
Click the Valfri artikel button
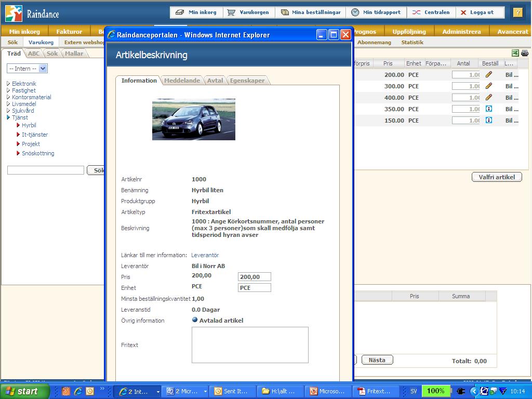point(497,177)
